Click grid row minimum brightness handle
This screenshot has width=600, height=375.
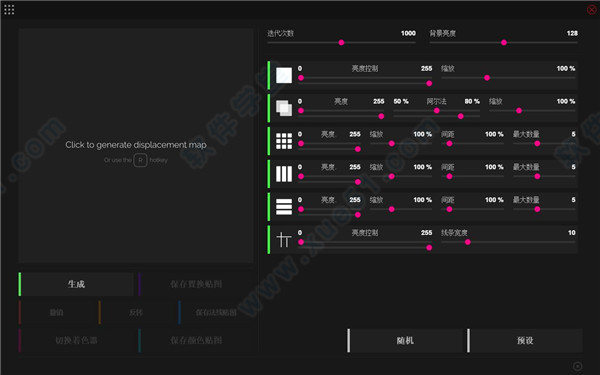pyautogui.click(x=301, y=143)
